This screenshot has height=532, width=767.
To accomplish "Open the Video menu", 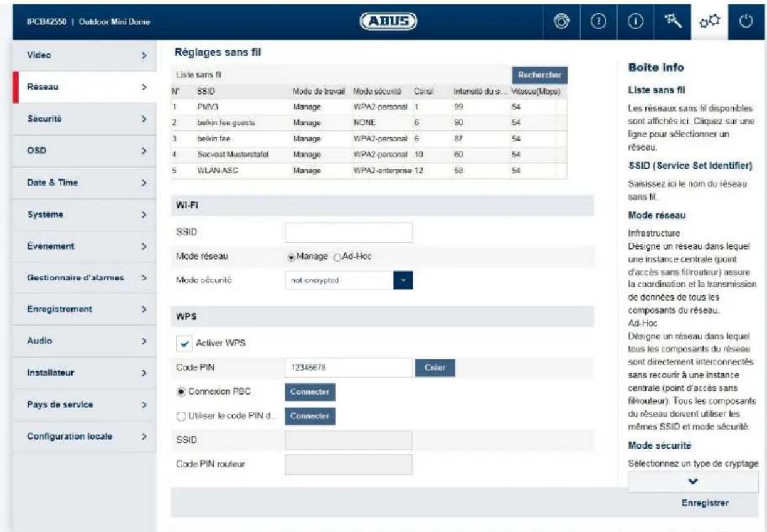I will [x=86, y=56].
